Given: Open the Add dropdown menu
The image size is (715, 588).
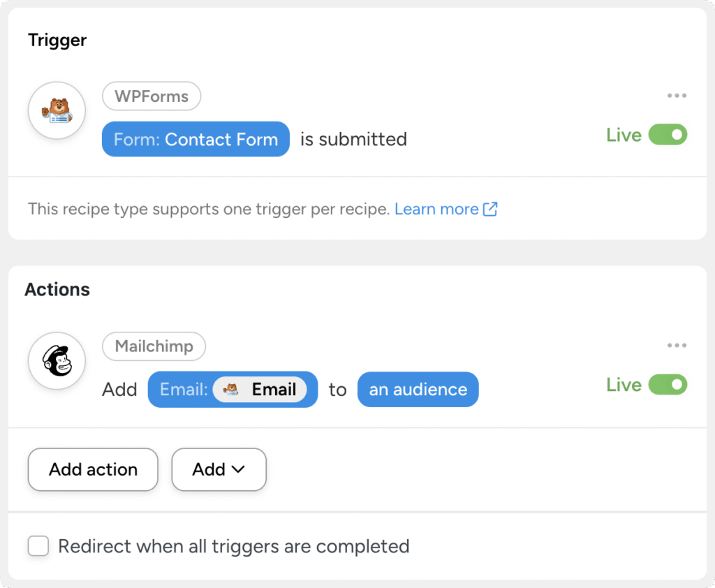Looking at the screenshot, I should pos(219,469).
